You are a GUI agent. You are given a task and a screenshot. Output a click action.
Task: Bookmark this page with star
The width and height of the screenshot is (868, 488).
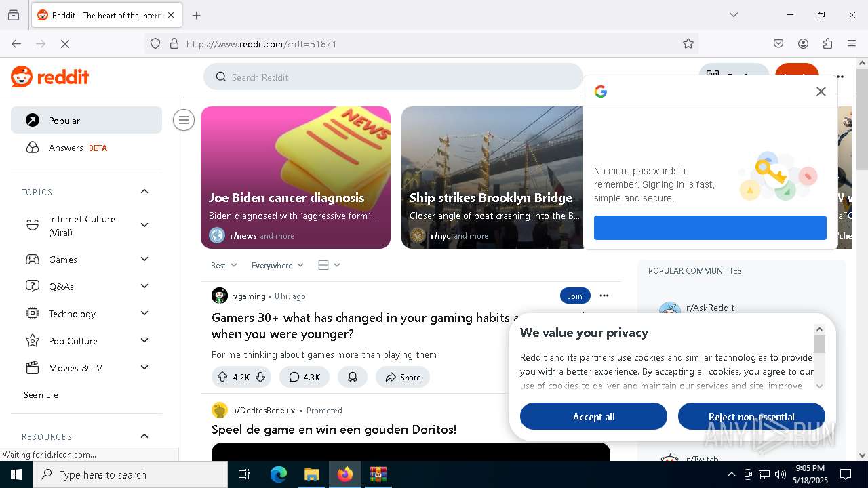pyautogui.click(x=688, y=43)
